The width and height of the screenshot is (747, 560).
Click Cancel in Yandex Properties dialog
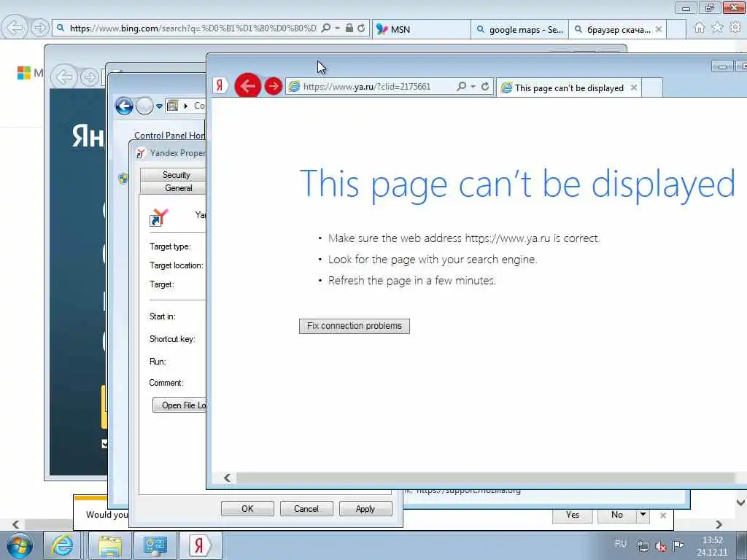(x=306, y=508)
